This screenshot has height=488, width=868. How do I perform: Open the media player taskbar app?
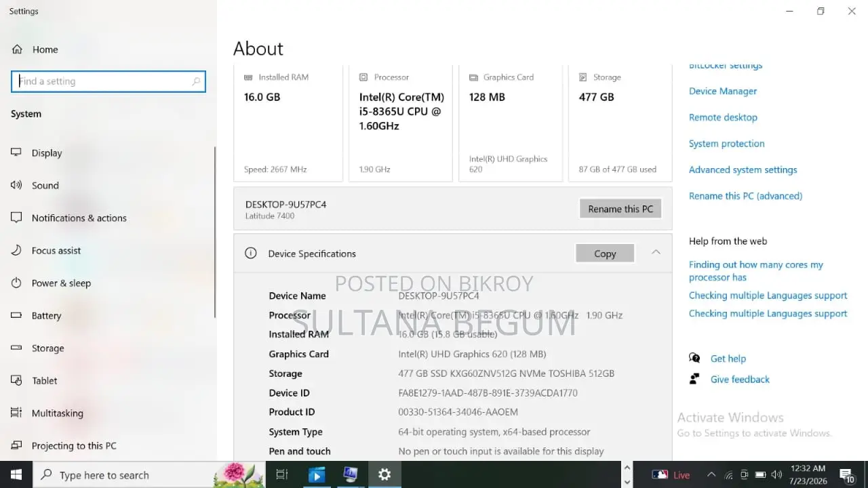[316, 474]
